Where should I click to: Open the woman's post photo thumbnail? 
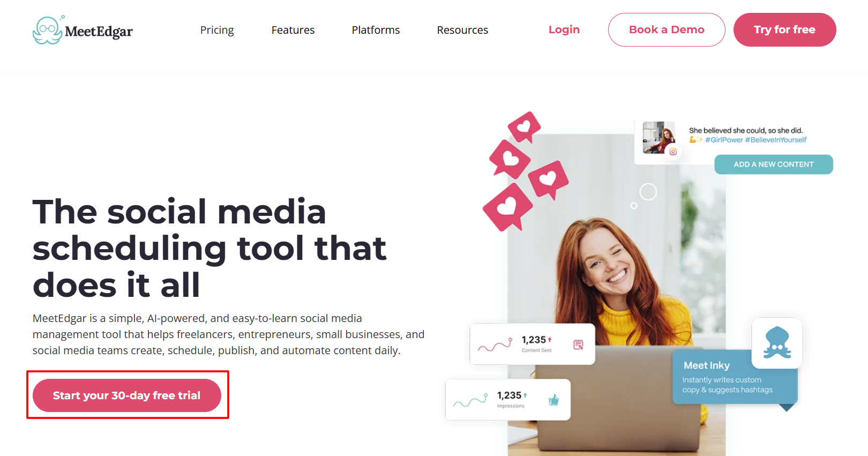[x=659, y=138]
